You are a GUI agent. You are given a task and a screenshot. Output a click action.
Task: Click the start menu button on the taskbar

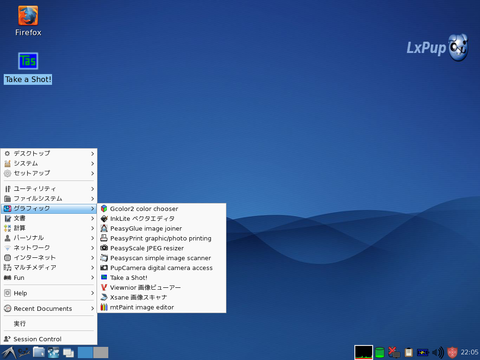(8, 352)
